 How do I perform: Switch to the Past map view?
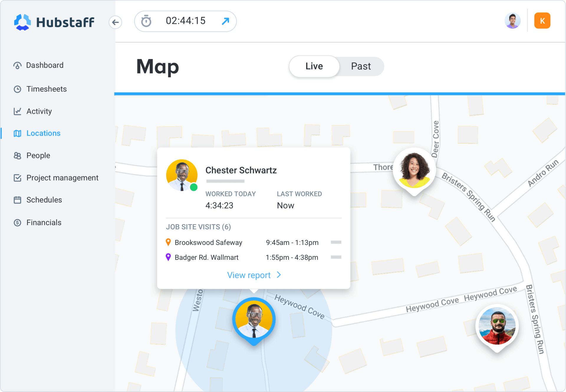click(361, 66)
